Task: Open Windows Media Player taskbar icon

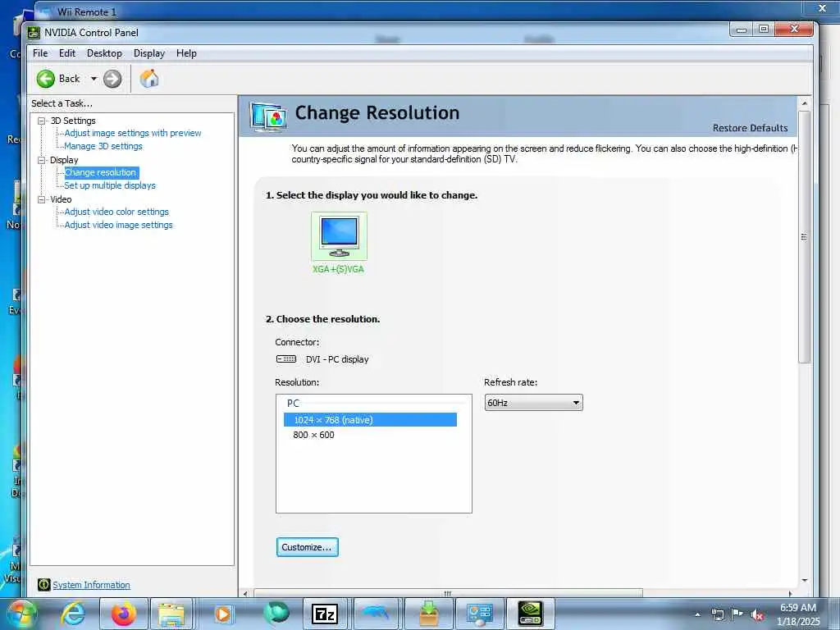Action: coord(222,614)
